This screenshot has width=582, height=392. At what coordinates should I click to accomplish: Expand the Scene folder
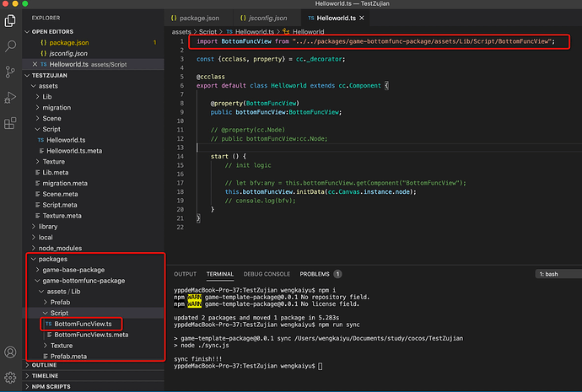pyautogui.click(x=37, y=118)
